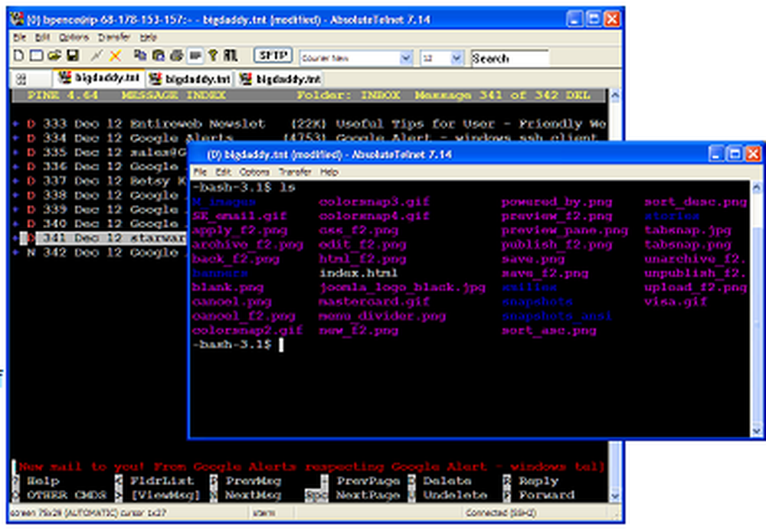The height and width of the screenshot is (532, 766).
Task: Open SFTP file transfer
Action: pos(273,56)
